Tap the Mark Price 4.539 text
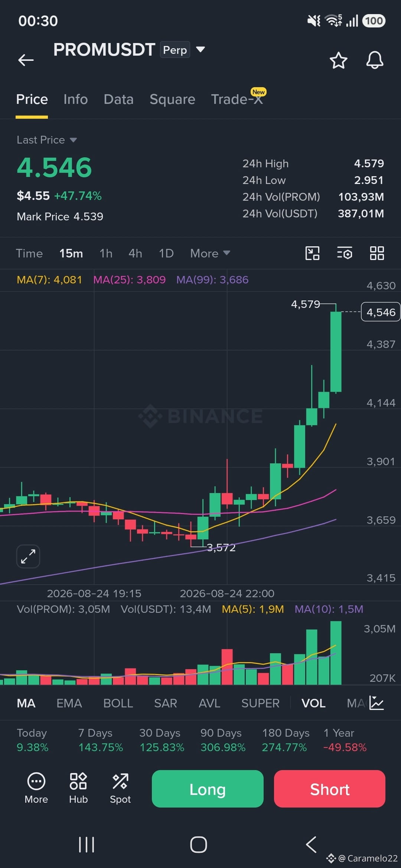The image size is (401, 868). [x=60, y=217]
